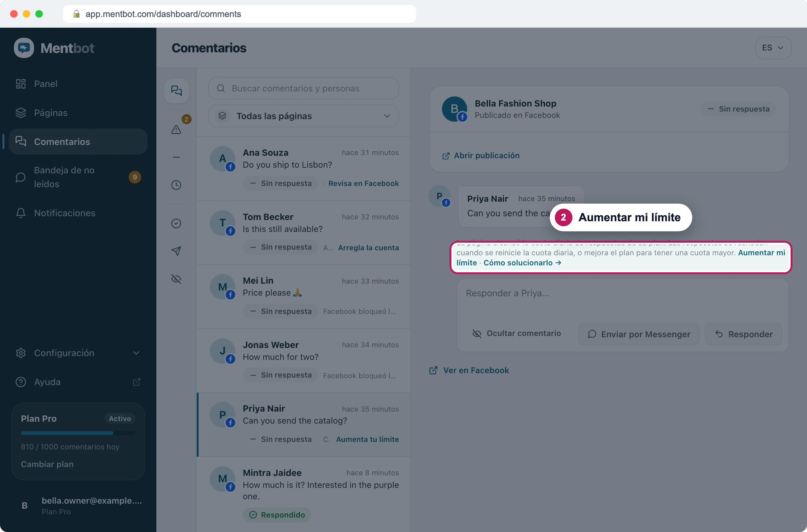Click the magnifier icon in search box
The height and width of the screenshot is (532, 807).
[x=221, y=88]
